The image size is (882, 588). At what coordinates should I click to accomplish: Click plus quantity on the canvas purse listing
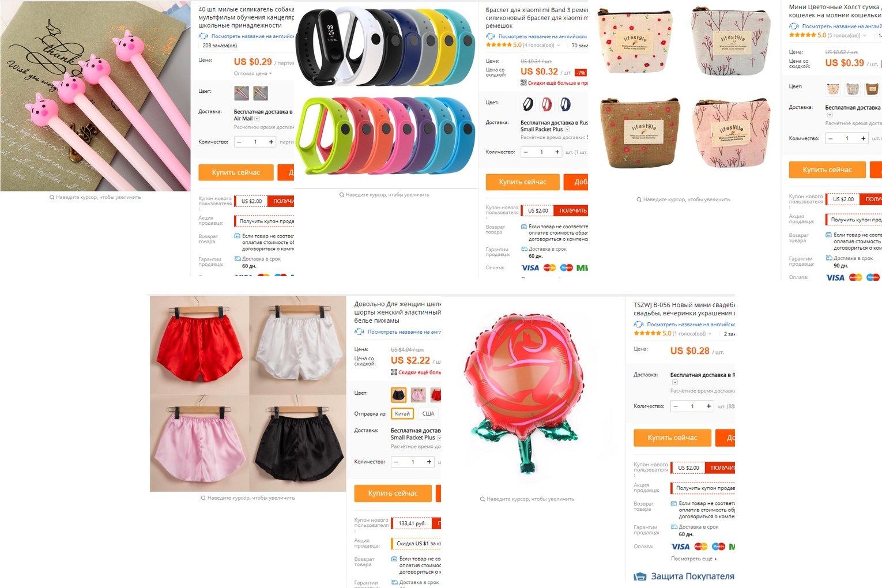click(x=863, y=138)
